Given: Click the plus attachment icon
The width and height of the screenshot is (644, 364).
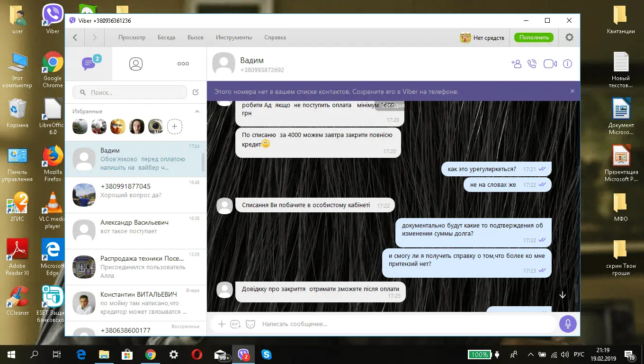Looking at the screenshot, I should (x=221, y=324).
